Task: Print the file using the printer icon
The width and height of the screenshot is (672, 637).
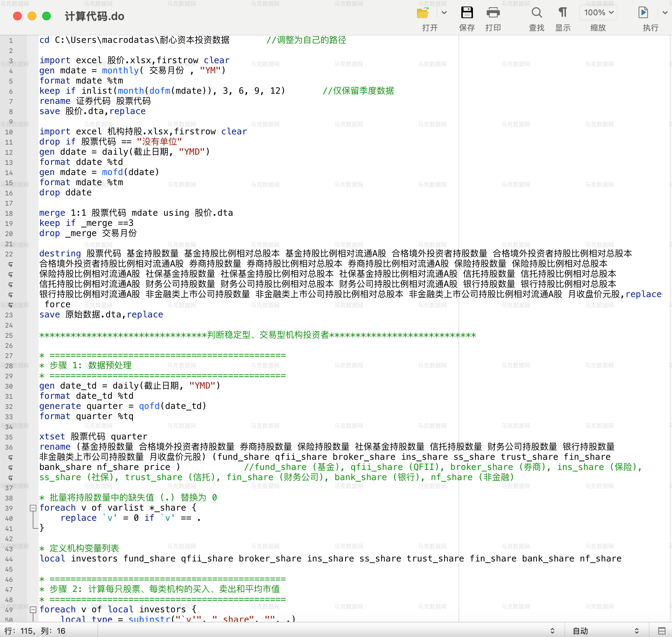Action: tap(493, 13)
